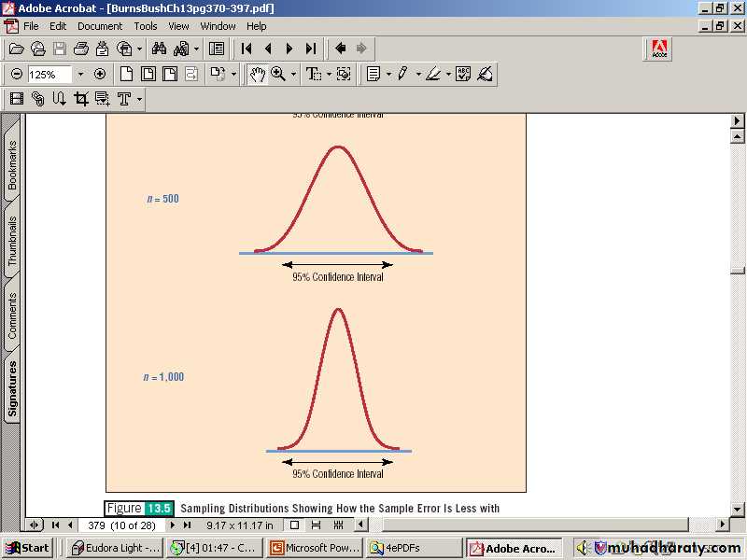Open the zoom percentage dropdown
This screenshot has height=560, width=747.
click(x=80, y=75)
